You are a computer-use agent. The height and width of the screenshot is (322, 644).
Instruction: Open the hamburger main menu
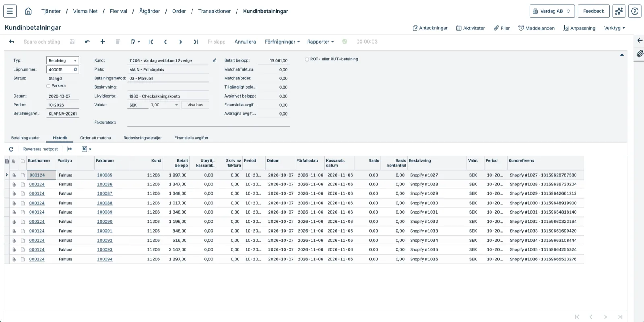[x=10, y=11]
